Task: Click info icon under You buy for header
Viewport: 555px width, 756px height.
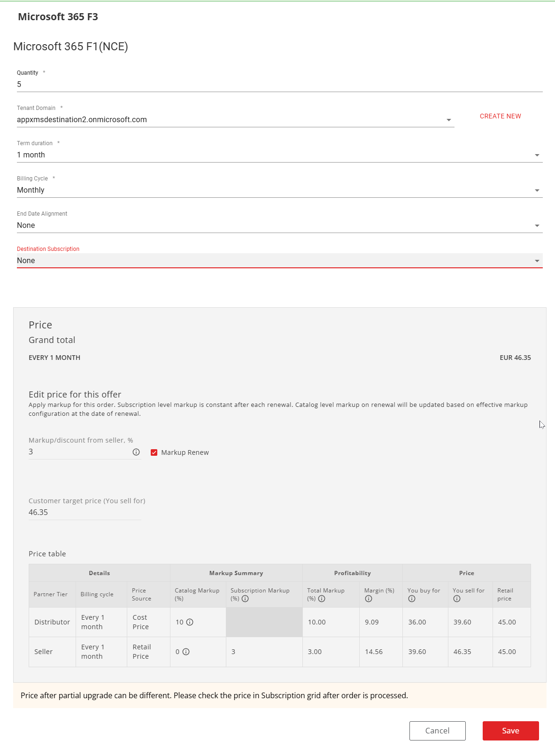Action: [x=412, y=599]
